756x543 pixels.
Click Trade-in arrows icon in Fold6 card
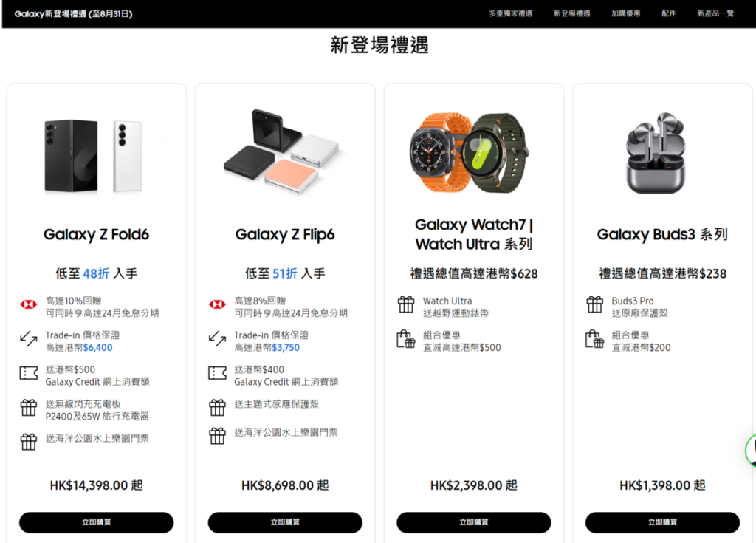[29, 339]
